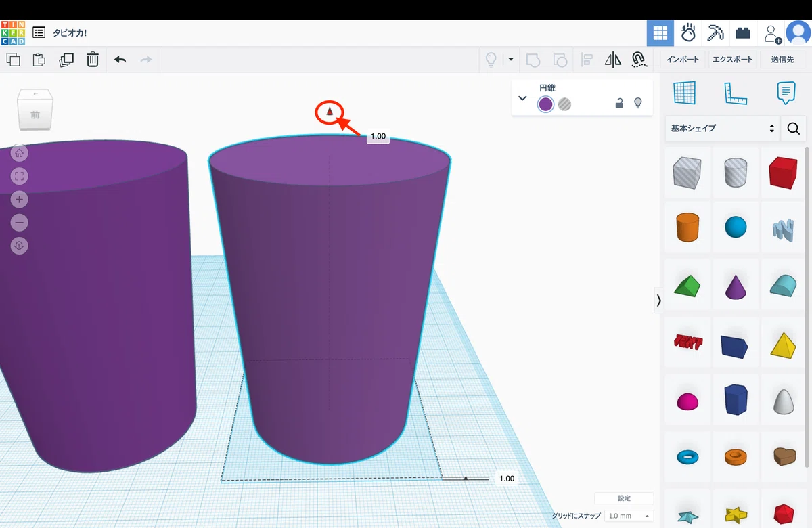Click the Cruise magnet icon

point(638,60)
